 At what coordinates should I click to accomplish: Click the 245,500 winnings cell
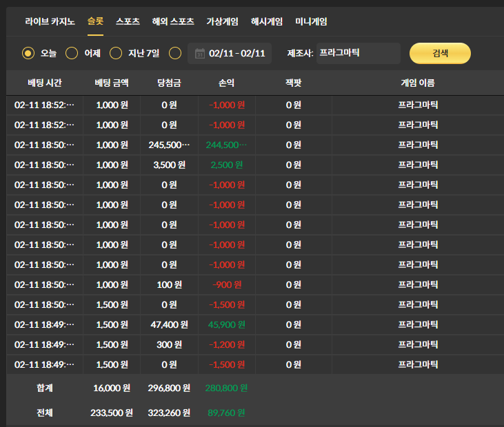(x=169, y=145)
